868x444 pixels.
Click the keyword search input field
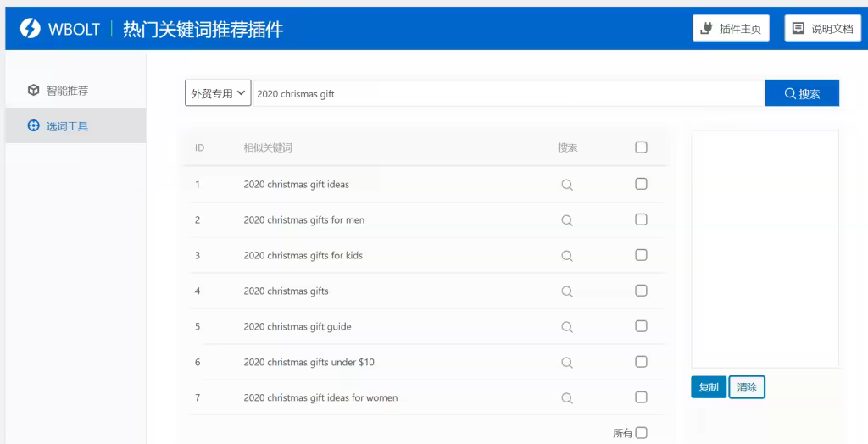point(509,93)
